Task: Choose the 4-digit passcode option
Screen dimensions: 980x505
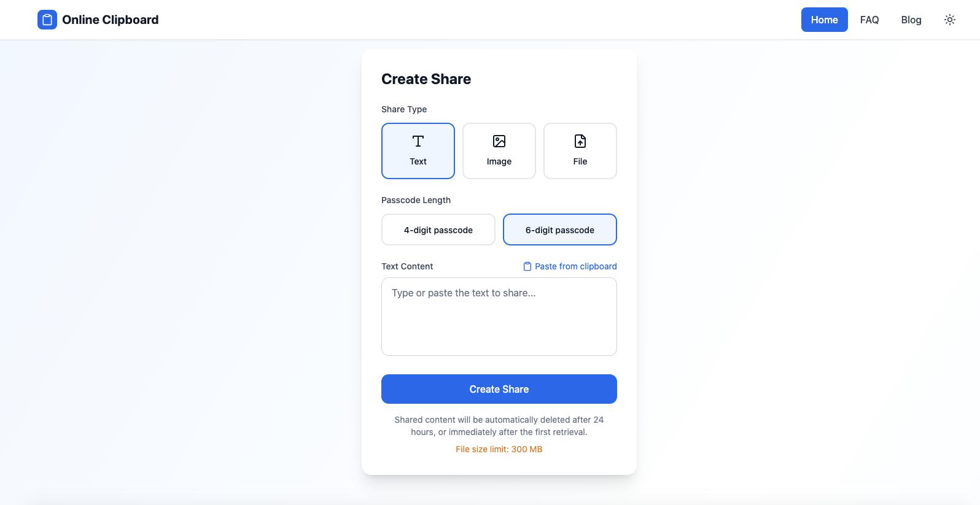Action: (438, 229)
